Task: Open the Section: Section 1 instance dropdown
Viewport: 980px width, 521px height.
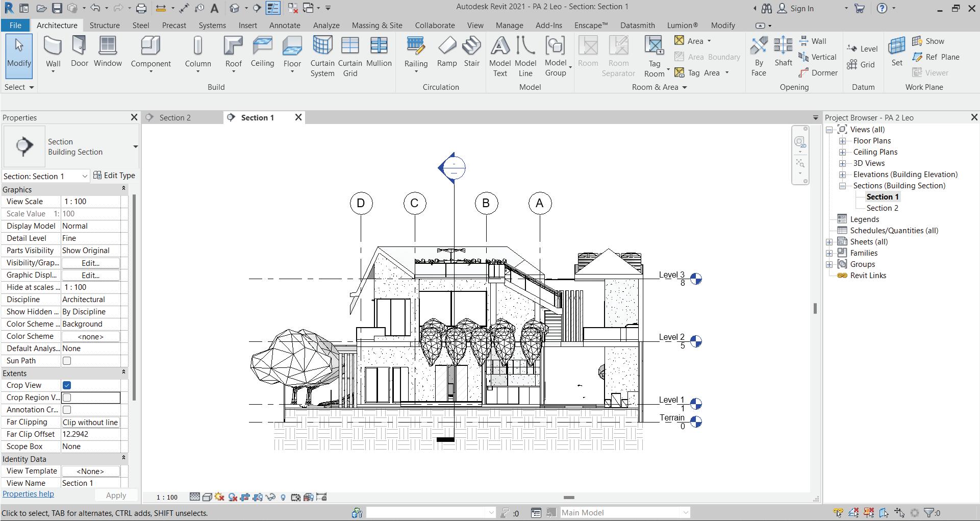Action: (x=85, y=177)
